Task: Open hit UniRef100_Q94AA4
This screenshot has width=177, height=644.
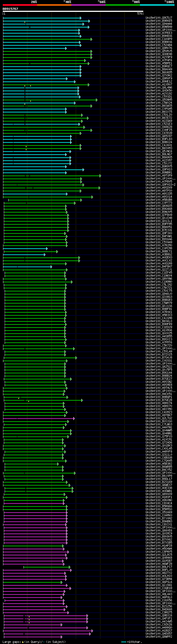Action: [x=159, y=24]
